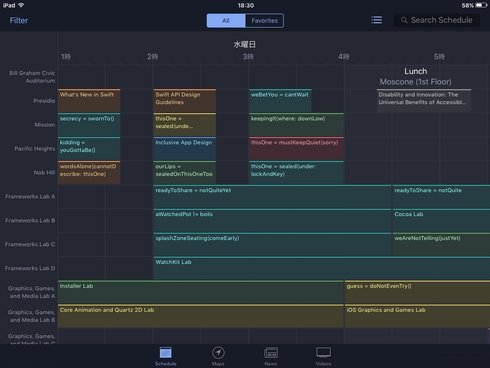The height and width of the screenshot is (368, 490).
Task: Select the Presidio room label
Action: pyautogui.click(x=44, y=101)
